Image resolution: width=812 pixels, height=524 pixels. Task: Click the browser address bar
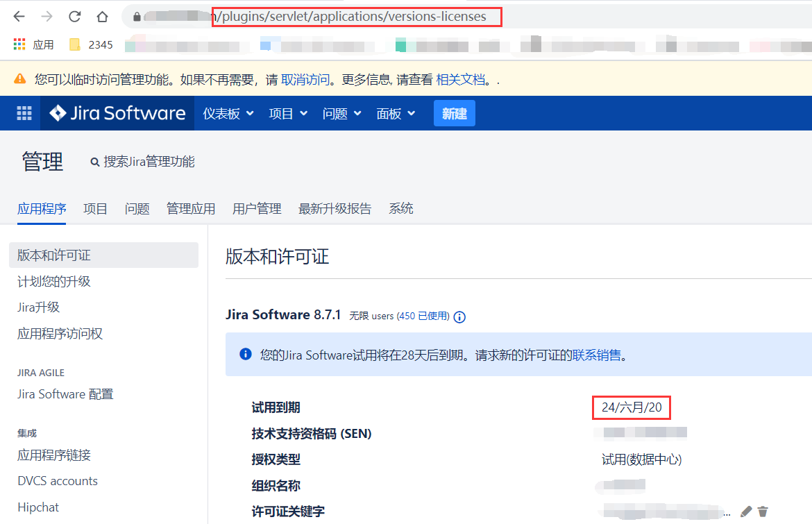[x=347, y=15]
